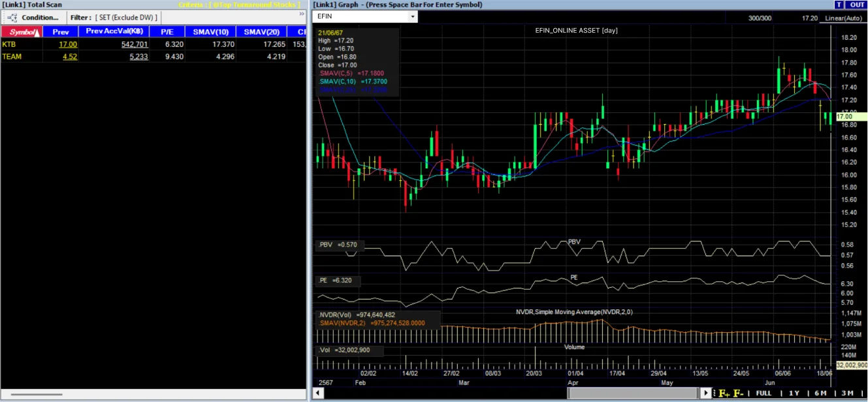868x402 pixels.
Task: Click the OUT button in graph header
Action: click(x=857, y=5)
